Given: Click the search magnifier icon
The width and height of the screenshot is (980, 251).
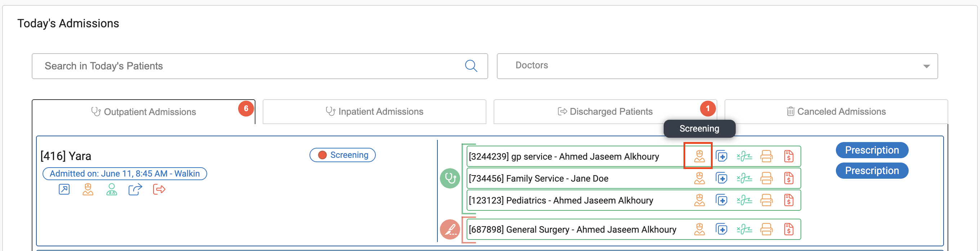Looking at the screenshot, I should pos(471,66).
